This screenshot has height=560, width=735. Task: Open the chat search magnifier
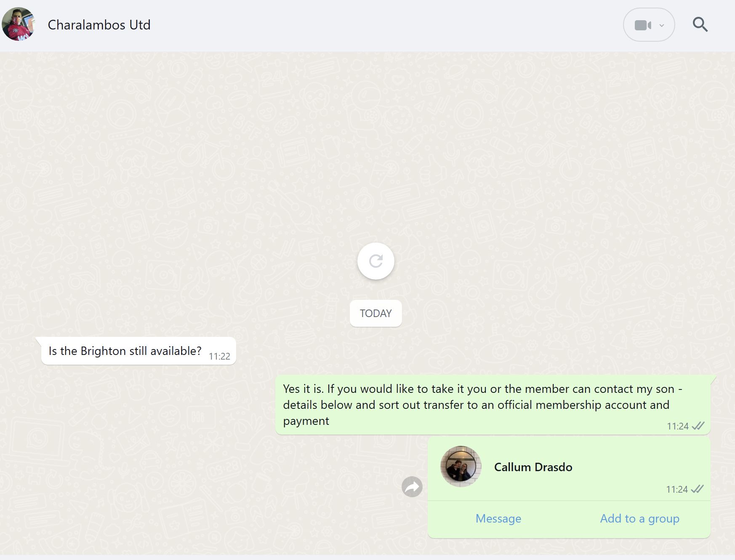point(700,24)
